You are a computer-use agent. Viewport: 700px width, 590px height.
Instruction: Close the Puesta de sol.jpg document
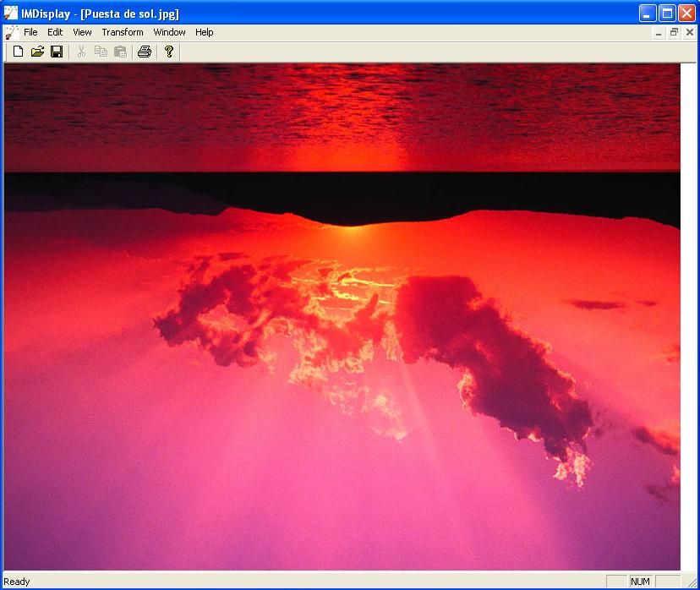(x=690, y=33)
